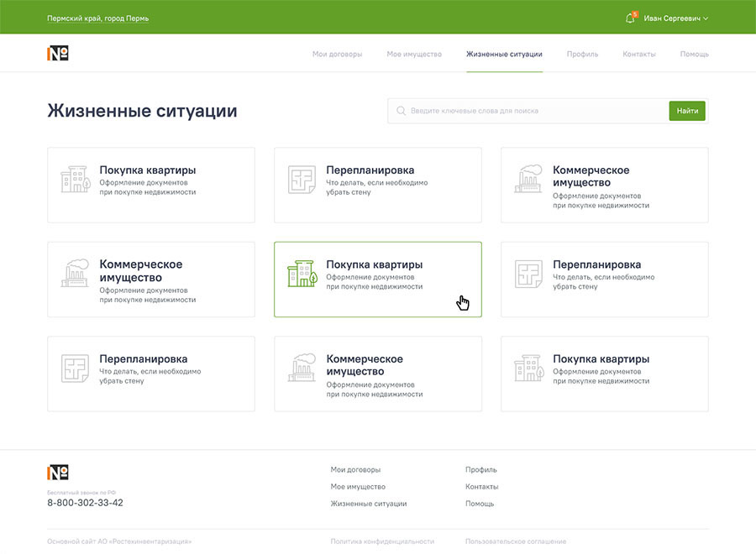Click the footer logo above phone number
This screenshot has width=756, height=554.
point(58,472)
